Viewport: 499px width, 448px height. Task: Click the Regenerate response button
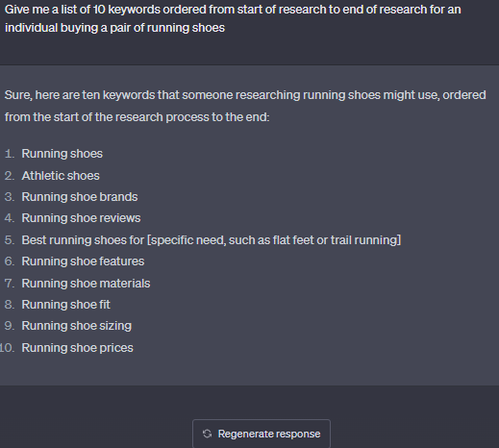(x=262, y=434)
